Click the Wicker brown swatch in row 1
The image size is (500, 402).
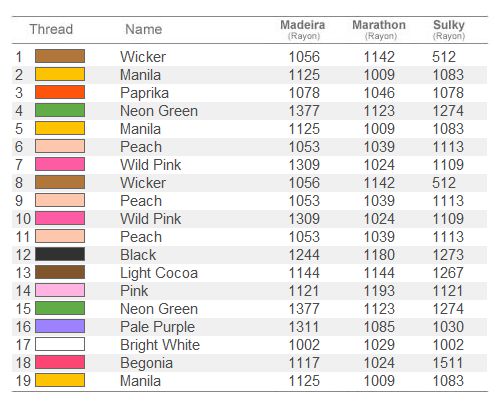point(60,56)
